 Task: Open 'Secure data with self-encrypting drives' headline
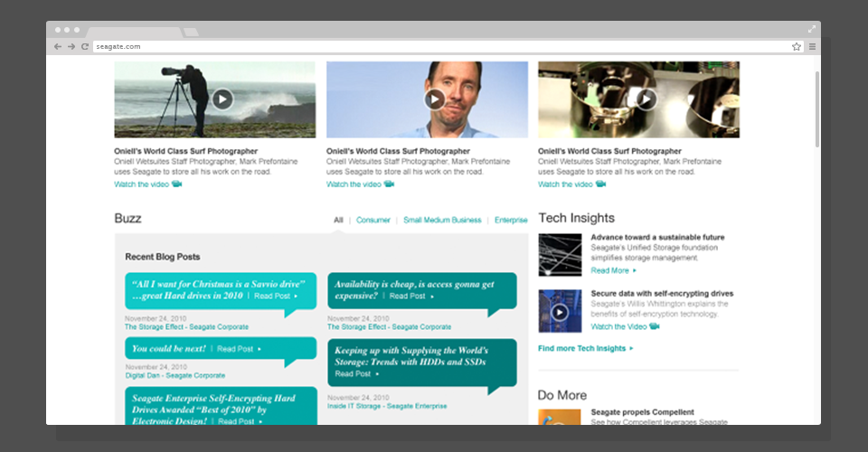(662, 293)
